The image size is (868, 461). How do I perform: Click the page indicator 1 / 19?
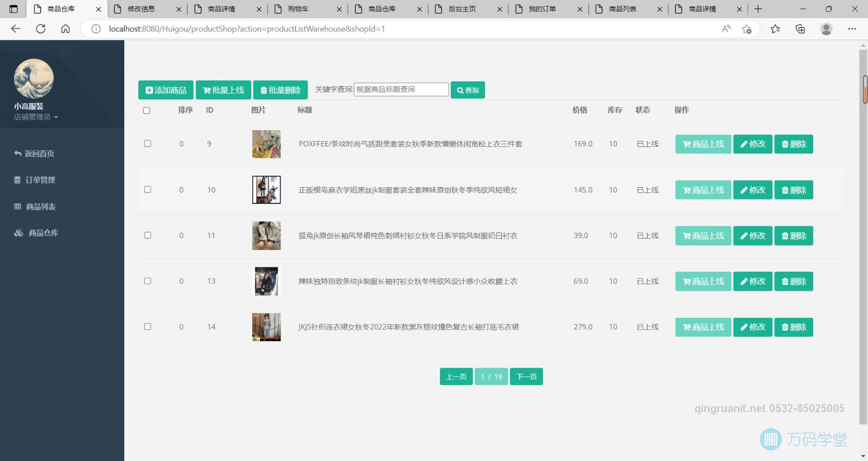click(492, 376)
